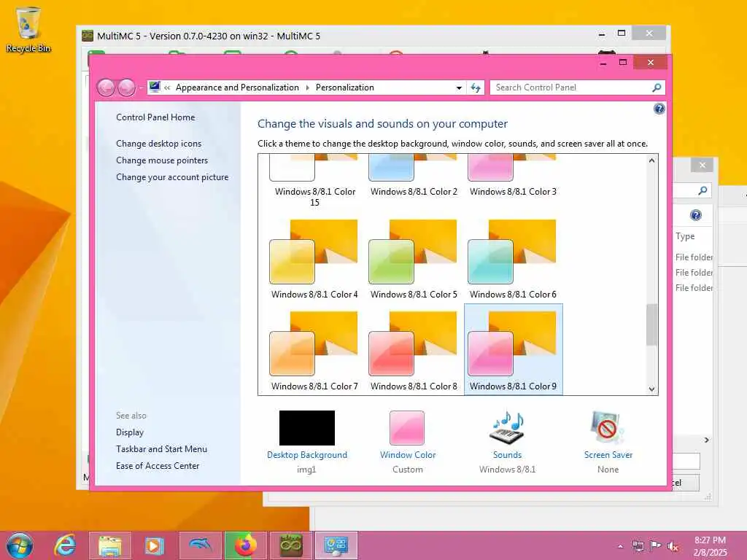747x560 pixels.
Task: Click the Search Control Panel magnifier
Action: point(657,87)
